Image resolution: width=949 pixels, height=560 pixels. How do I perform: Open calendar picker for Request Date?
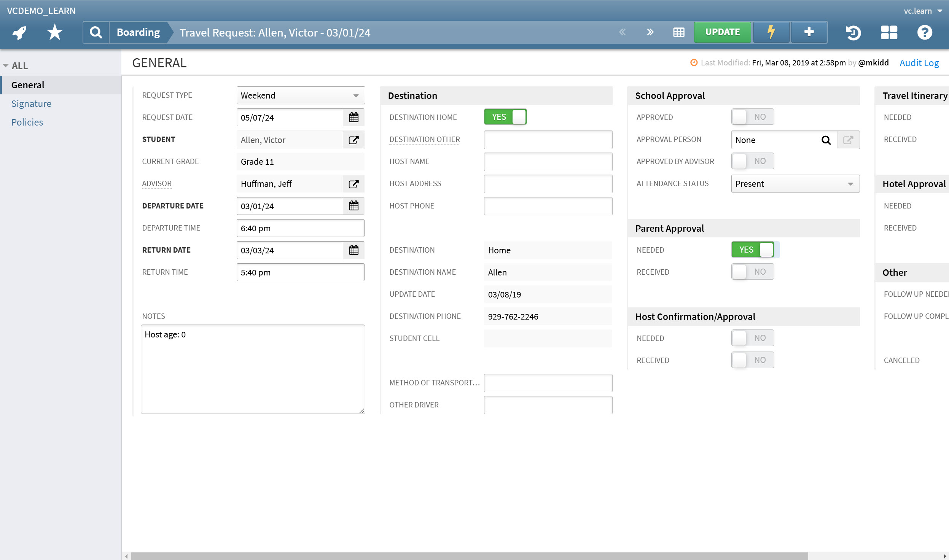354,118
